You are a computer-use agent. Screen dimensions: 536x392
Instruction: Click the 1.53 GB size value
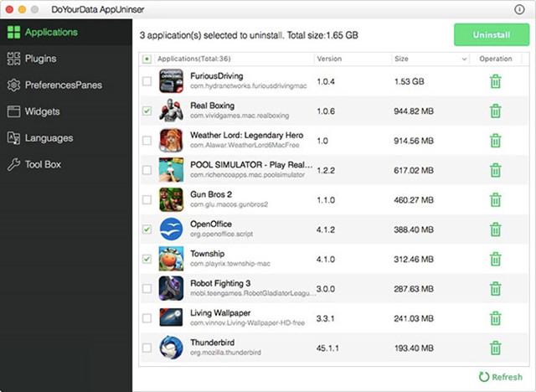click(410, 82)
